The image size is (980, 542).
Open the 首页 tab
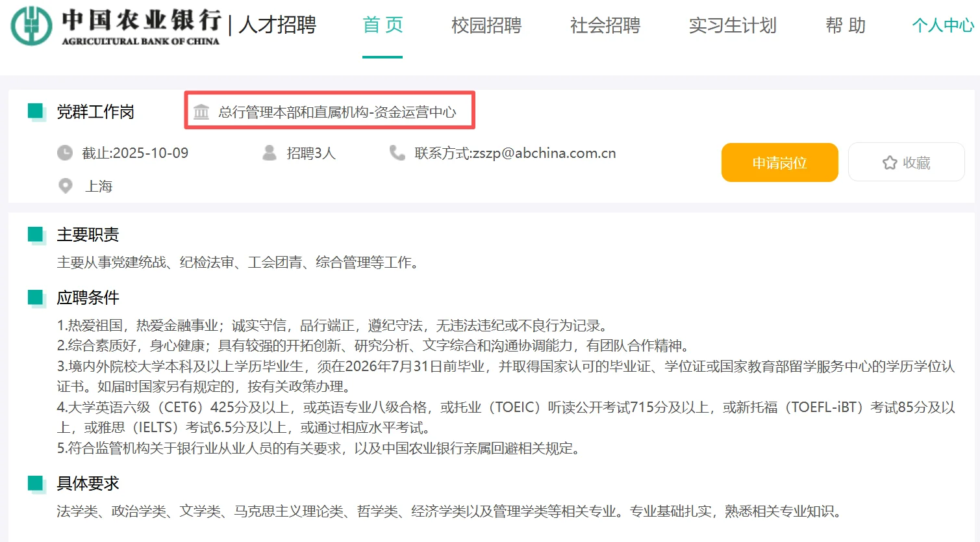coord(383,25)
